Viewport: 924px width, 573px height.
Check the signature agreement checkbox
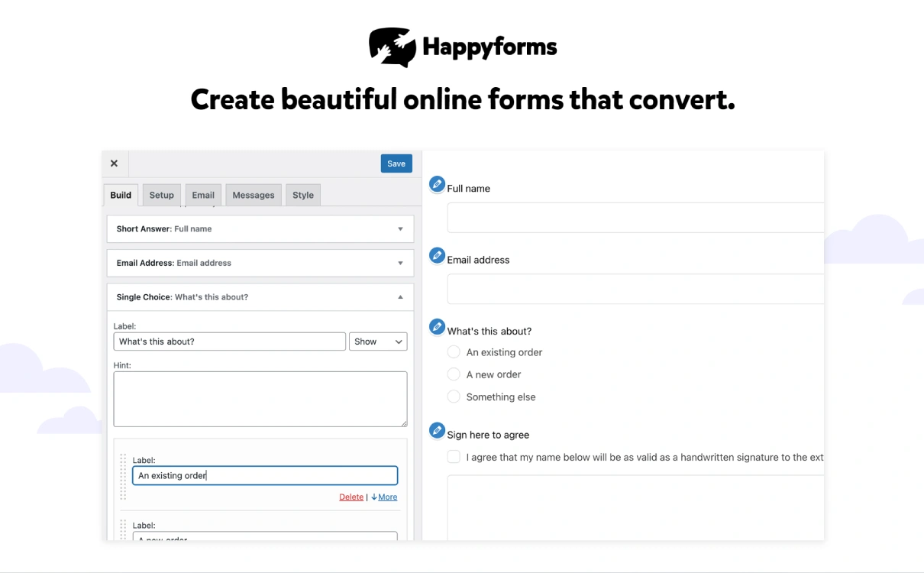pyautogui.click(x=454, y=457)
